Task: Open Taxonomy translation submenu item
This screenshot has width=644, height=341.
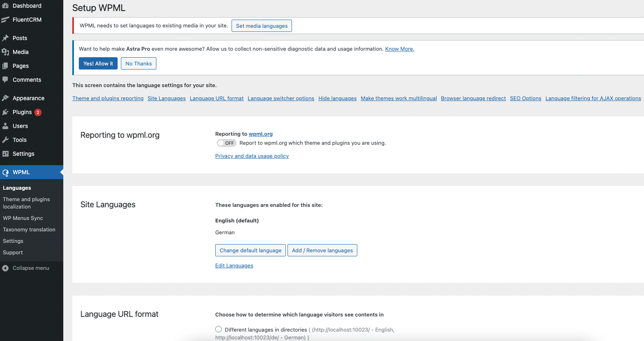Action: [x=29, y=230]
